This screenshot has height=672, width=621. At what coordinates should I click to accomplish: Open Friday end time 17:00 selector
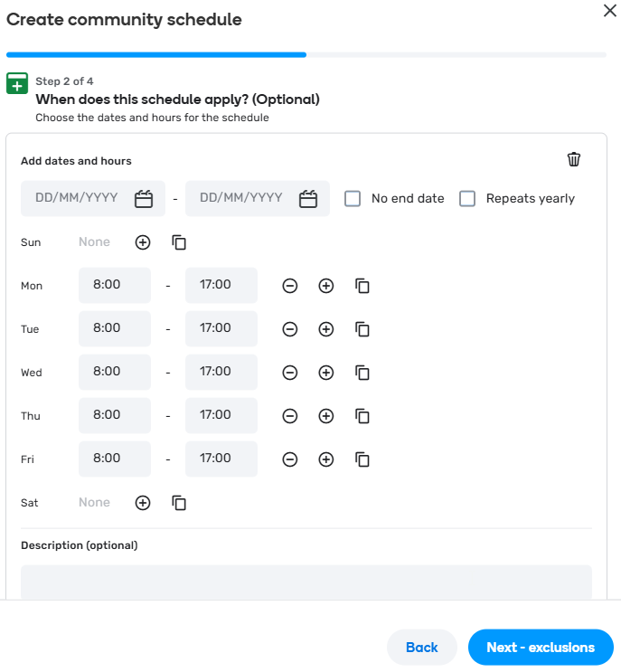[221, 459]
